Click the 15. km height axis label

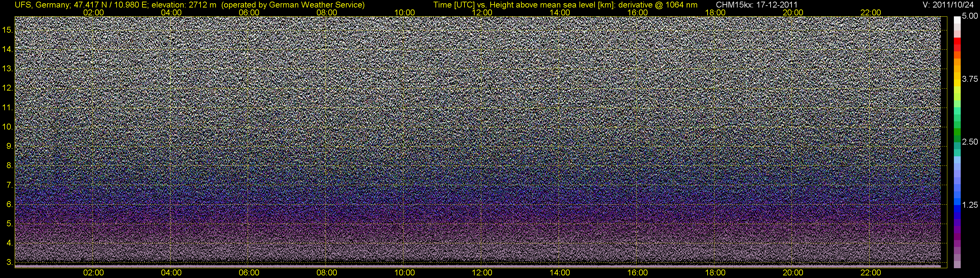(x=8, y=30)
